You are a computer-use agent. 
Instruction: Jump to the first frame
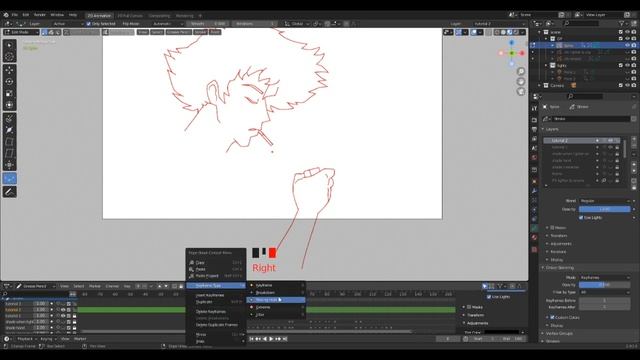point(251,339)
